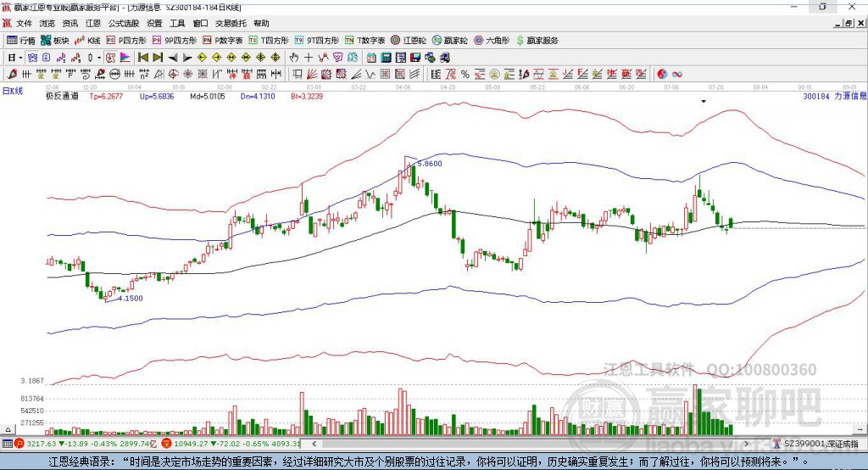The image size is (868, 470).
Task: Open the calculator icon in toolbar
Action: [387, 58]
